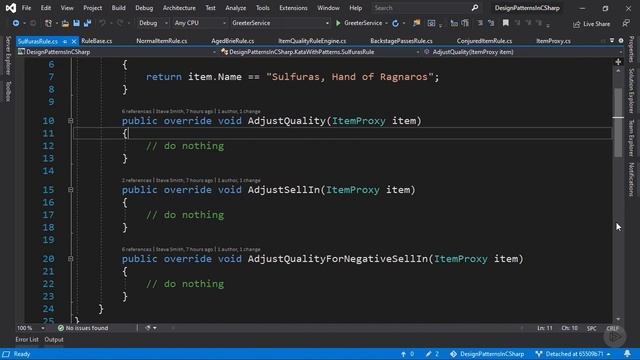Switch to the ConjuredItemRule.cs tab
The height and width of the screenshot is (360, 640).
pyautogui.click(x=484, y=41)
